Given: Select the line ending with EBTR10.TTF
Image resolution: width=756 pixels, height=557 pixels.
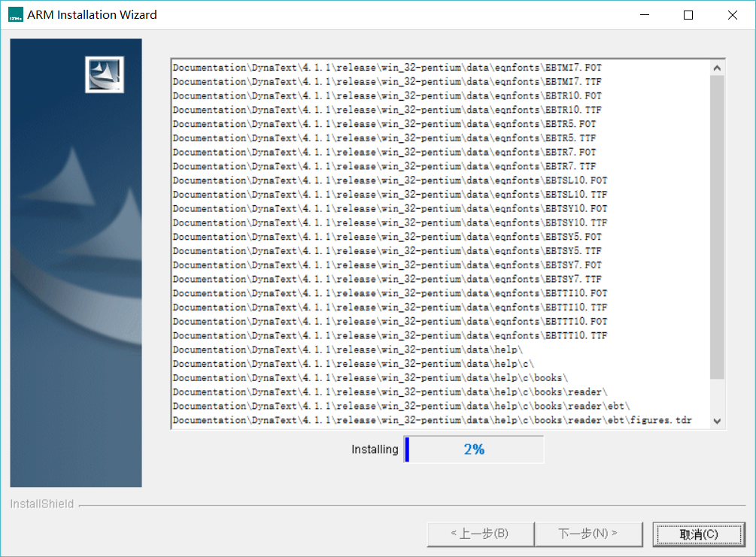Looking at the screenshot, I should tap(387, 110).
